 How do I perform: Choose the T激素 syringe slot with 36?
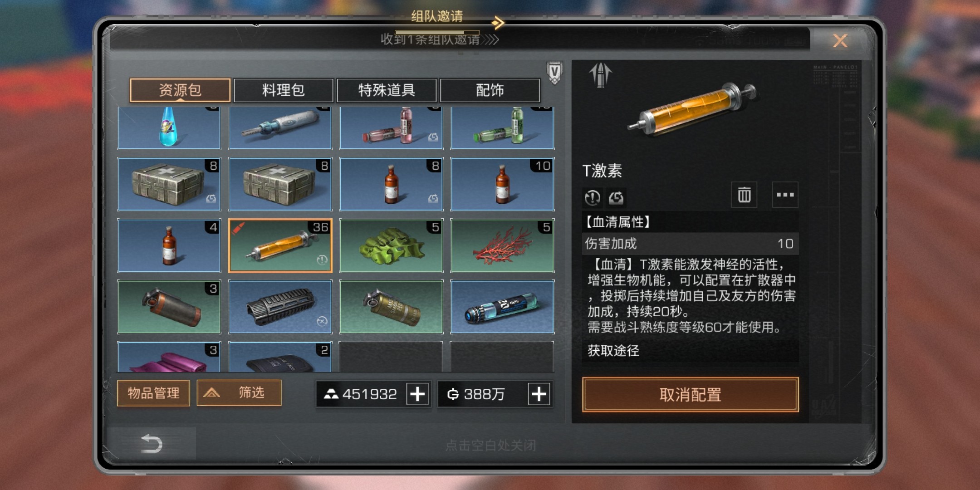[x=280, y=245]
